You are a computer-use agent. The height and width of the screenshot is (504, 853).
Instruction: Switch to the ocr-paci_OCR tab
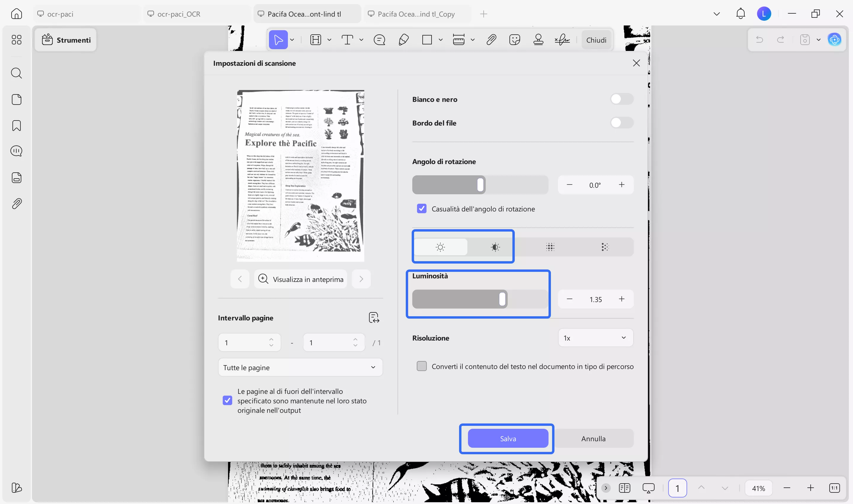(x=178, y=14)
